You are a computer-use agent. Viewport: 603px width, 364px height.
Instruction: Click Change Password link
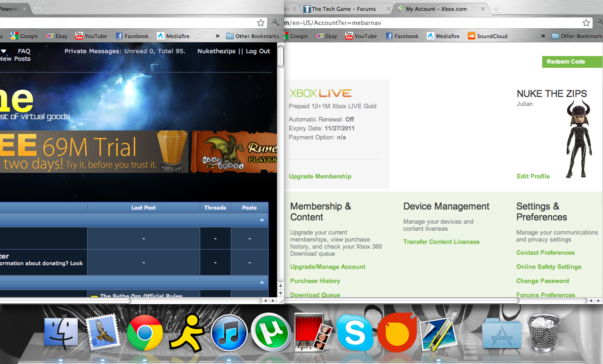(543, 281)
